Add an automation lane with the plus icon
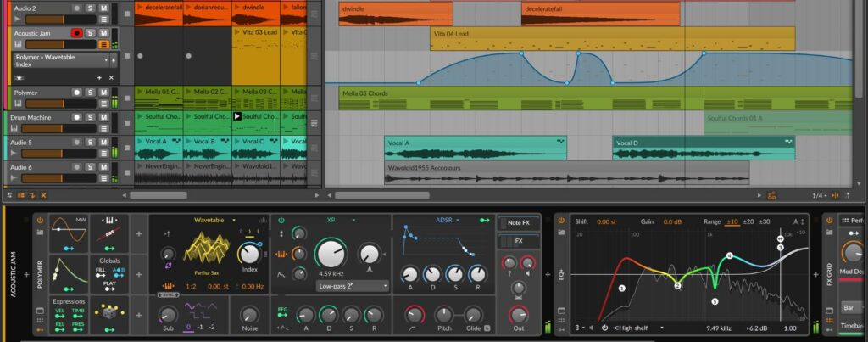 click(100, 78)
